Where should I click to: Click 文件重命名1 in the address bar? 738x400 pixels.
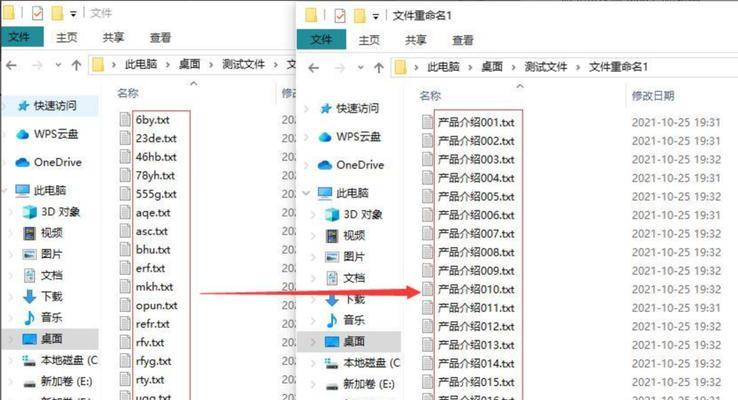tap(618, 67)
